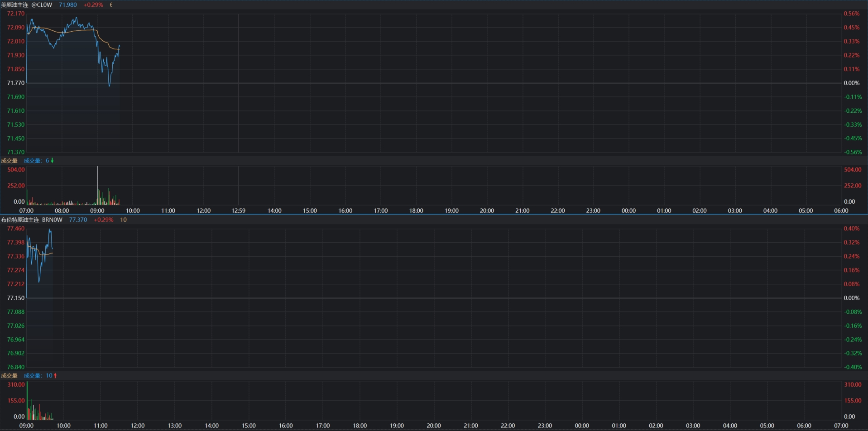
Task: Click 06:00 on the WTI time axis
Action: click(841, 211)
